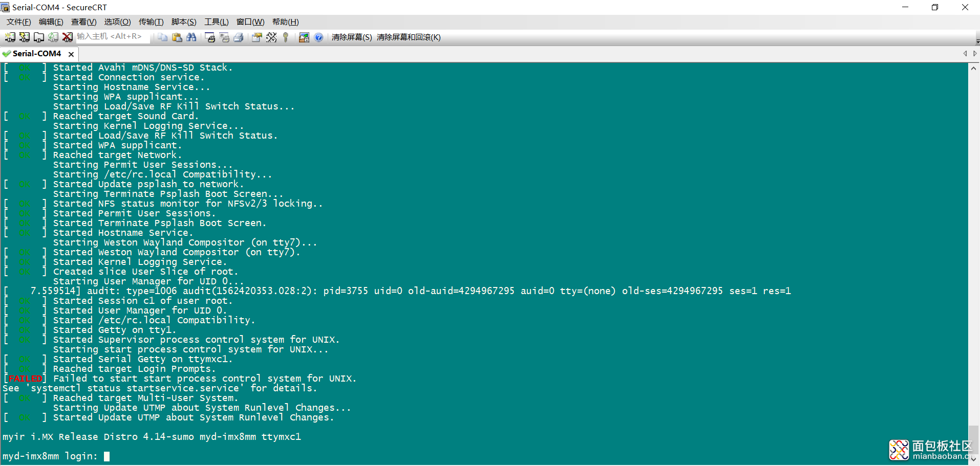Screen dimensions: 980x466
Task: Open the 工具(L) menu
Action: [x=217, y=22]
